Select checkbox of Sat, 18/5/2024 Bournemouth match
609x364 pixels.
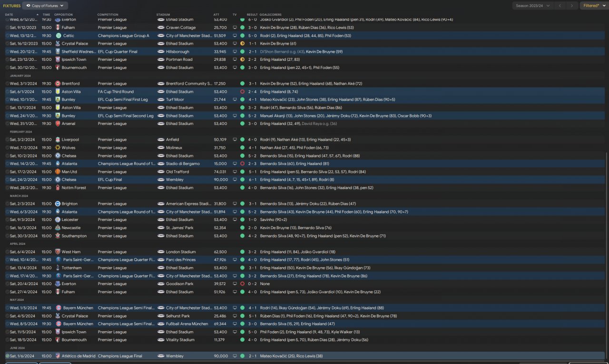(7, 340)
